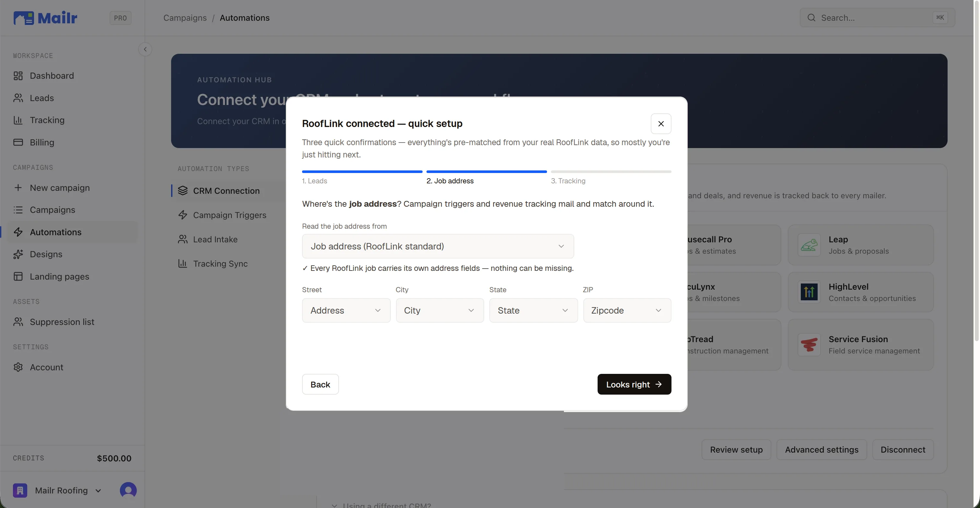Click the Tracking bar chart icon in sidebar

pyautogui.click(x=18, y=120)
